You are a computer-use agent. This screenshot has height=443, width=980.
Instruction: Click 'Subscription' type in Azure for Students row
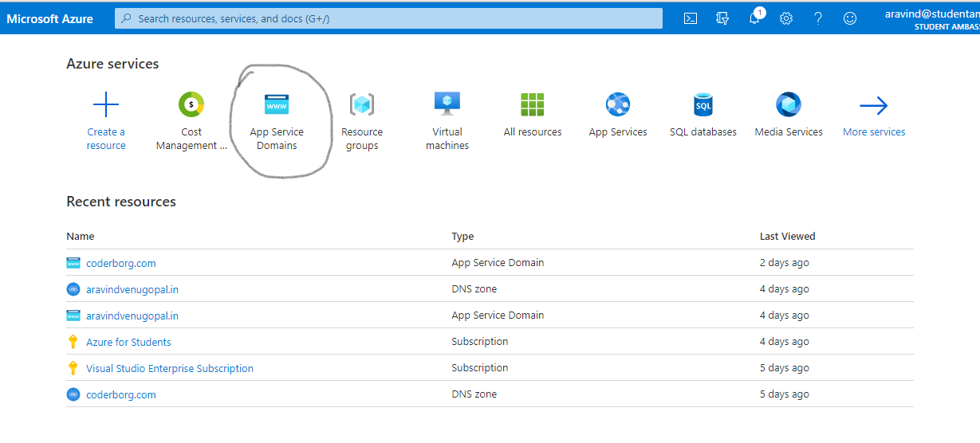pos(480,342)
